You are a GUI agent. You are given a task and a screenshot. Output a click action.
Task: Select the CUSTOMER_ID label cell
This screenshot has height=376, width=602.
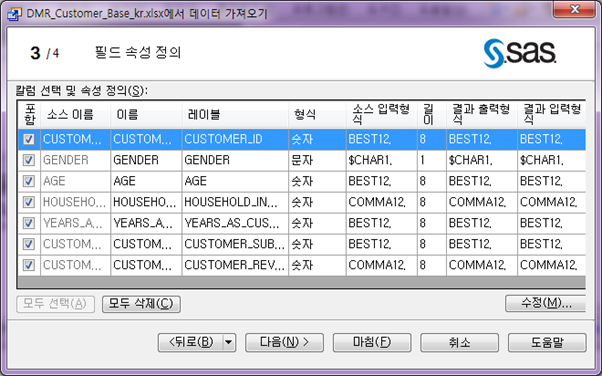click(235, 139)
